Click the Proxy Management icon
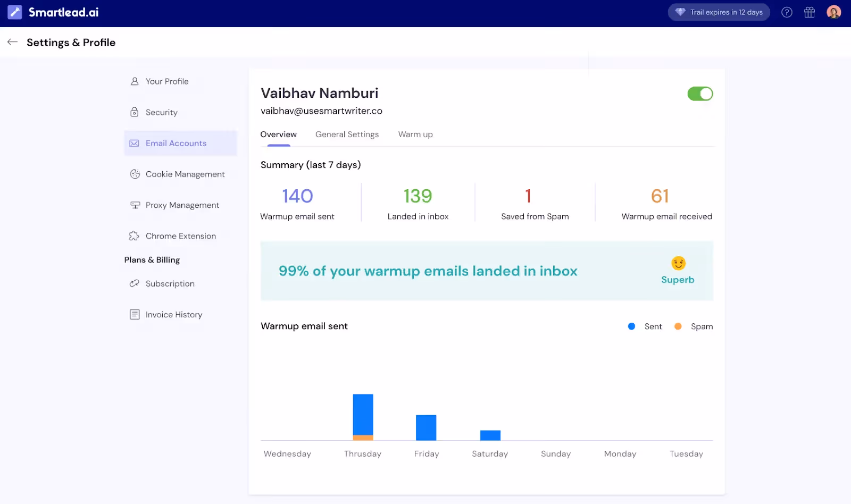 point(135,205)
